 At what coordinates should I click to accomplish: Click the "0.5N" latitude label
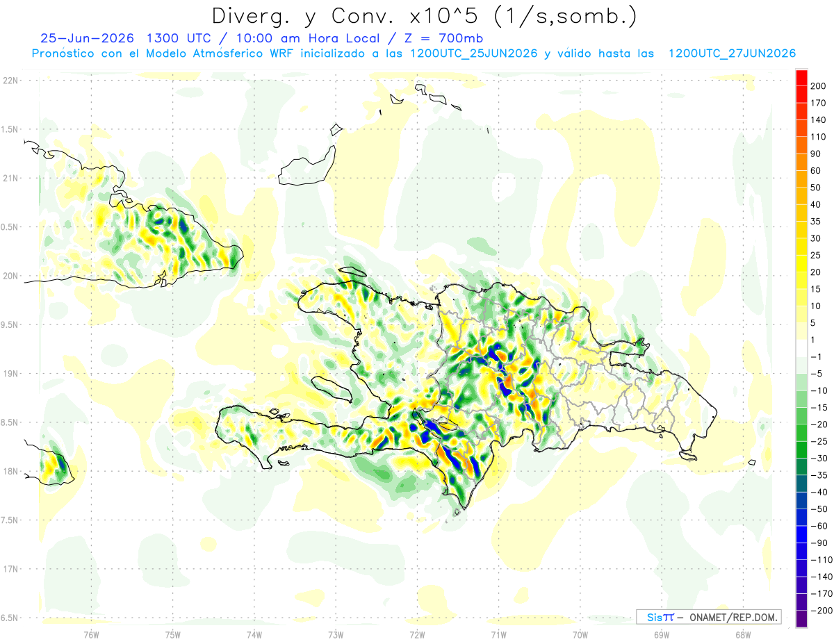click(x=10, y=227)
